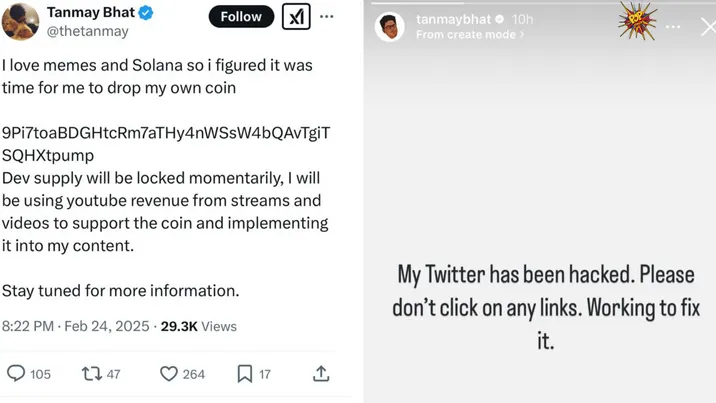Expand the "From create mode" chevron
716x403 pixels.
coord(521,35)
